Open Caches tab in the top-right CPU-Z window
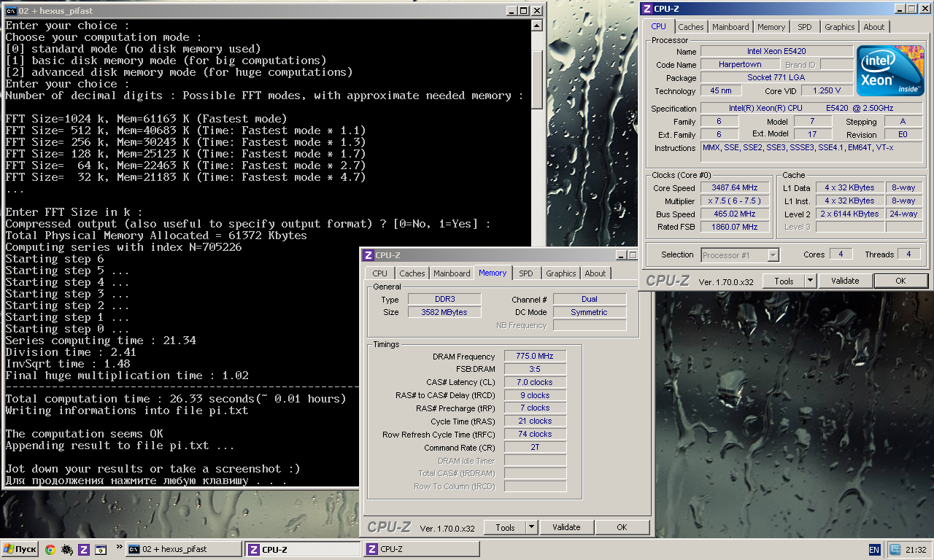934x560 pixels. point(691,27)
